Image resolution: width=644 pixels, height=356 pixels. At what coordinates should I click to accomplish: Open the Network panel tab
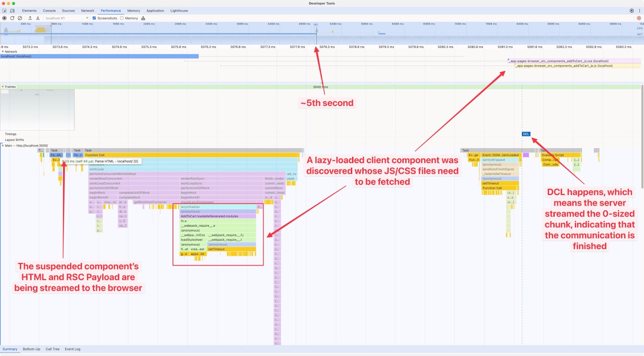click(x=88, y=11)
